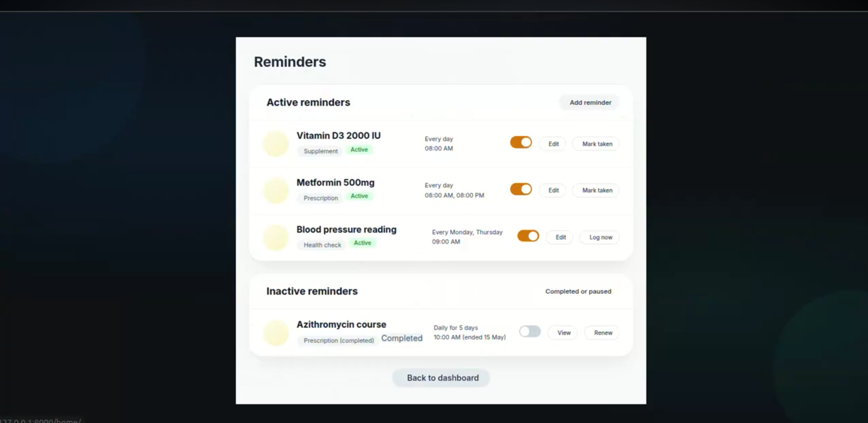Screen dimensions: 868x423
Task: Disable the Metformin 500mg reminder switch
Action: tap(521, 189)
